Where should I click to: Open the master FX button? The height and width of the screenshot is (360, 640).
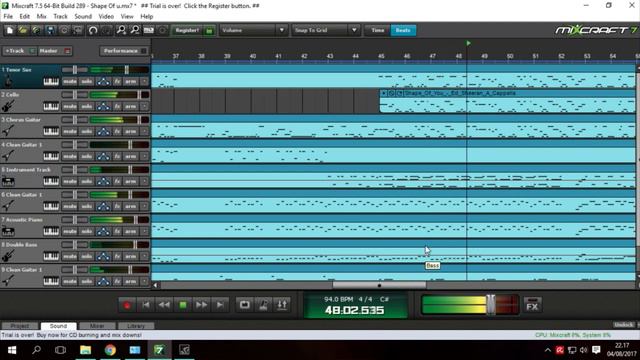point(532,305)
